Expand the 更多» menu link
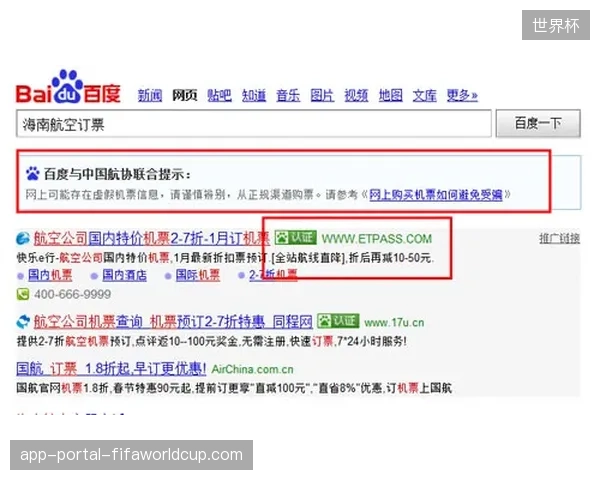The height and width of the screenshot is (480, 600). click(x=462, y=95)
